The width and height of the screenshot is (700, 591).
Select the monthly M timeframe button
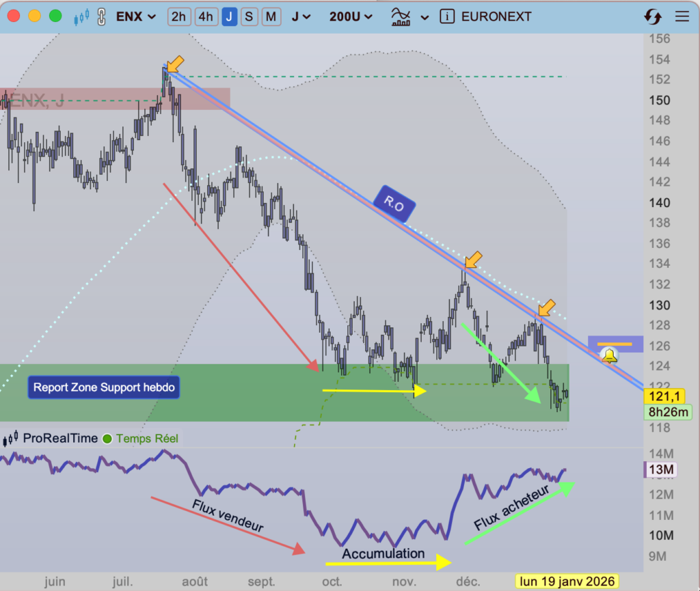[x=271, y=16]
